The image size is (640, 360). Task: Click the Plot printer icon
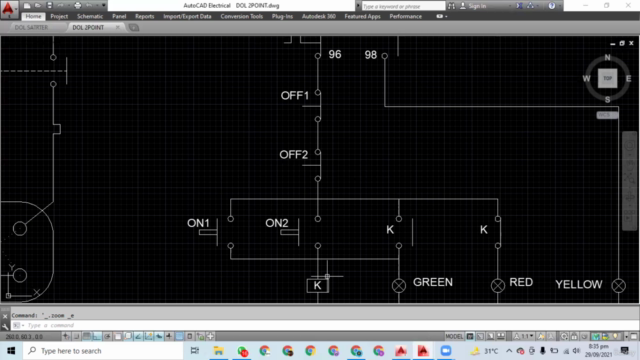(x=78, y=6)
